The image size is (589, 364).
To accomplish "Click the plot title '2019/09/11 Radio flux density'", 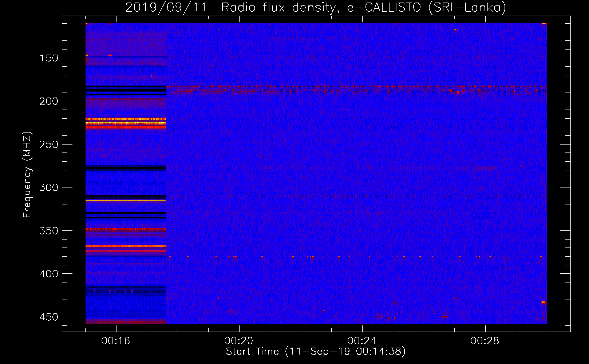I will pos(230,8).
